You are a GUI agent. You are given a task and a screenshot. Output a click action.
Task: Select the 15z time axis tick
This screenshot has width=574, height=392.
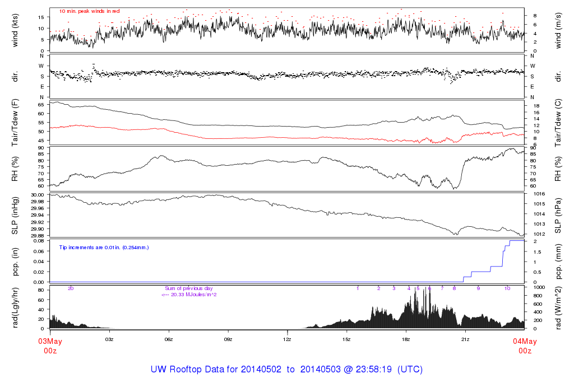tap(346, 339)
